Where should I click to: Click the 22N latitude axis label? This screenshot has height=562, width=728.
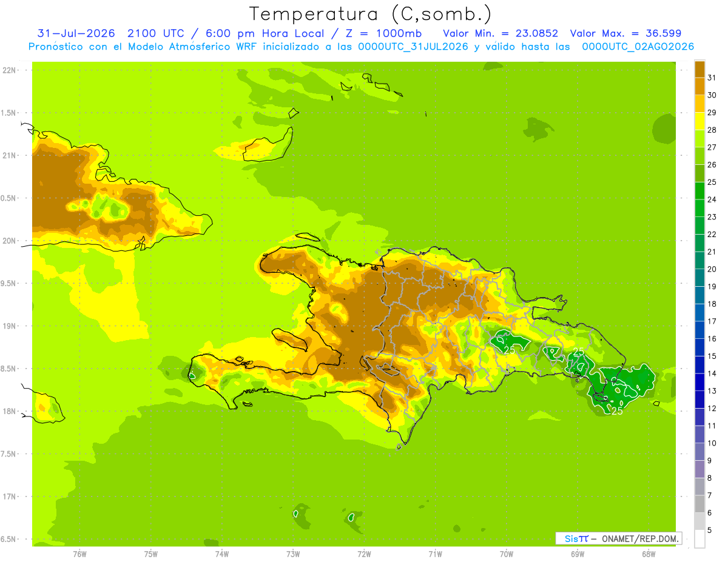(9, 70)
